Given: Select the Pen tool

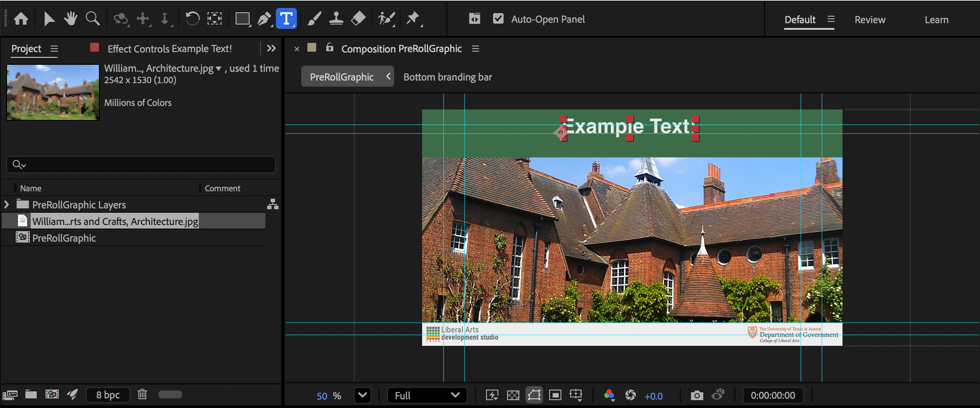Looking at the screenshot, I should [x=264, y=19].
